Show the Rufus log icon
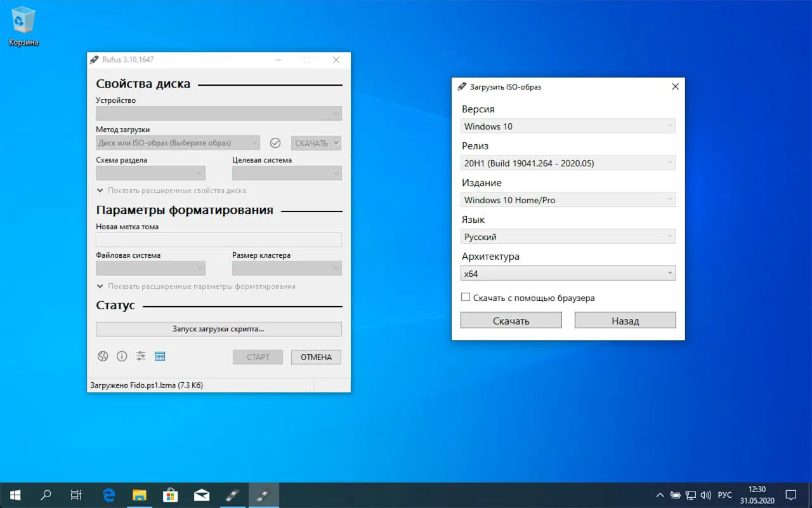Viewport: 812px width, 508px height. click(x=160, y=356)
